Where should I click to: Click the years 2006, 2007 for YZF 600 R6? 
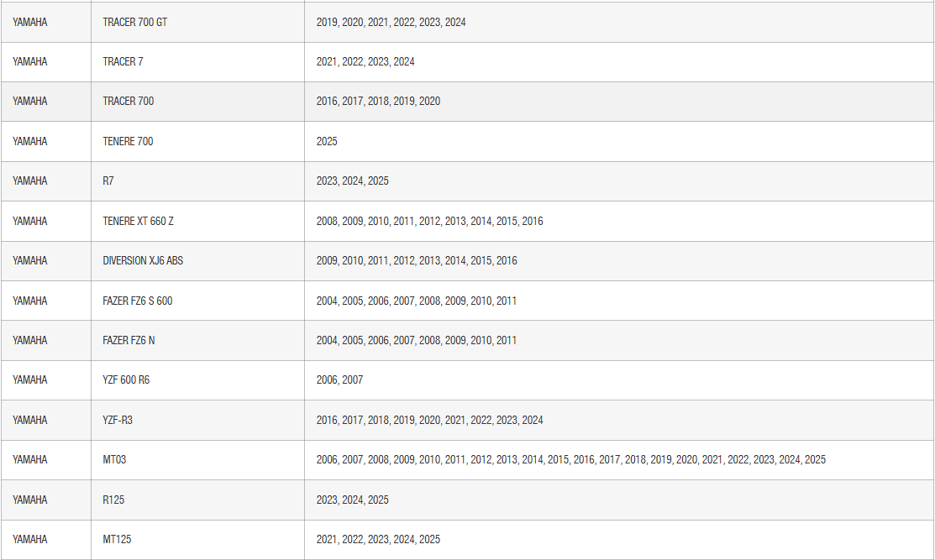point(339,379)
